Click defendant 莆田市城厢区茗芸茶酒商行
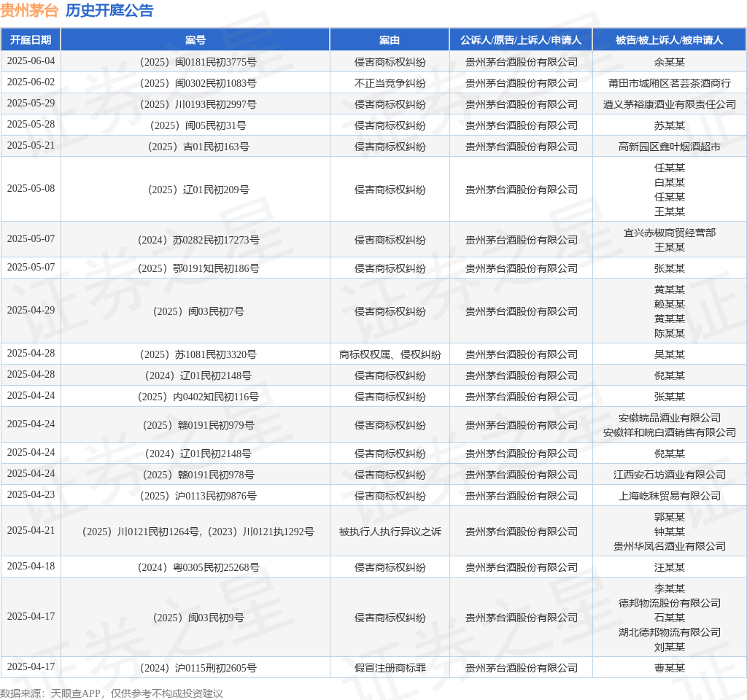 670,83
